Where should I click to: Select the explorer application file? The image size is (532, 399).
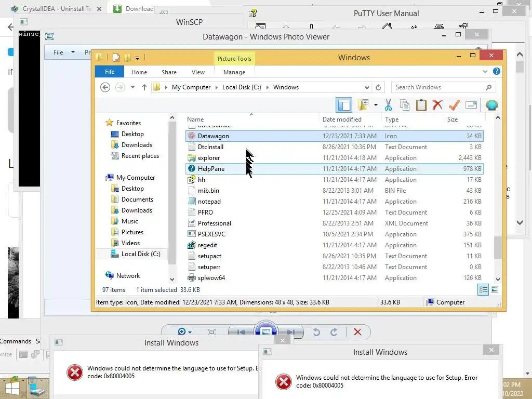click(334, 158)
